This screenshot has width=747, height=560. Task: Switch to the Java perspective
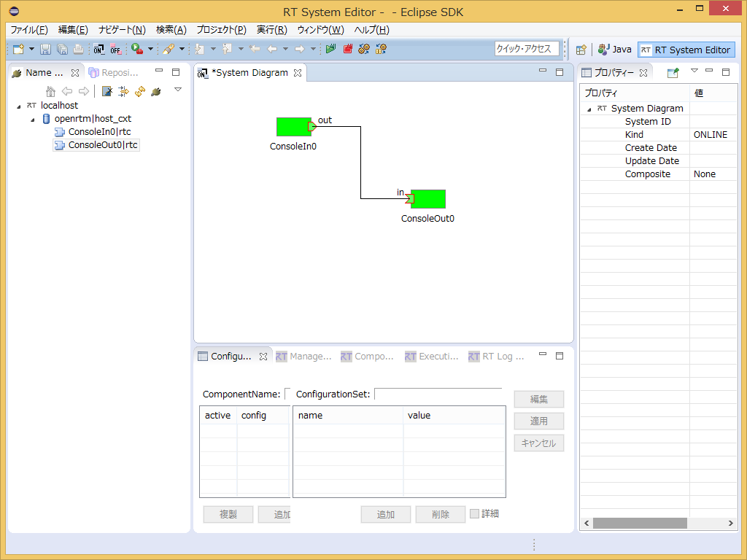point(614,50)
